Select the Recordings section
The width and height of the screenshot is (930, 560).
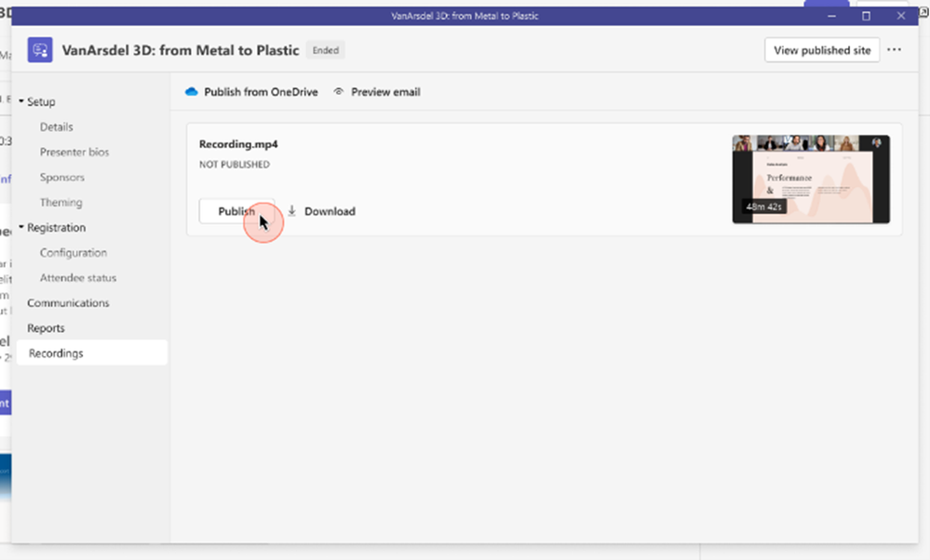coord(92,353)
